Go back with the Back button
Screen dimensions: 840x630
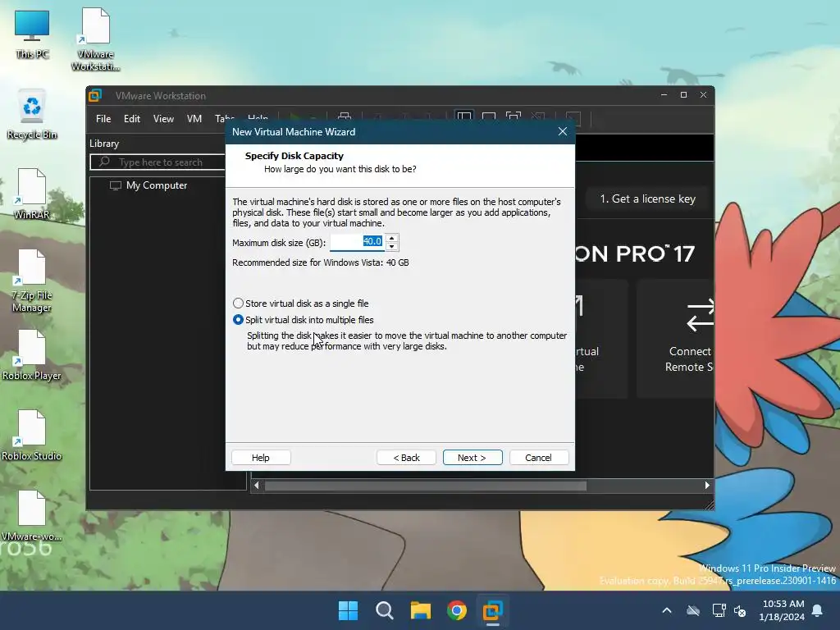tap(407, 458)
